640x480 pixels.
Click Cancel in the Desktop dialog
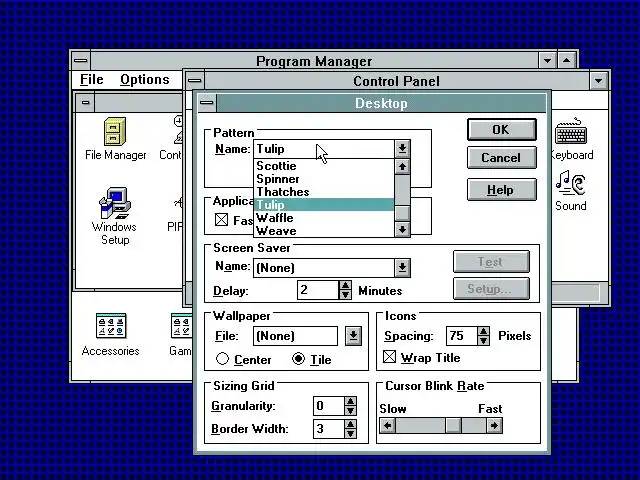[x=502, y=158]
